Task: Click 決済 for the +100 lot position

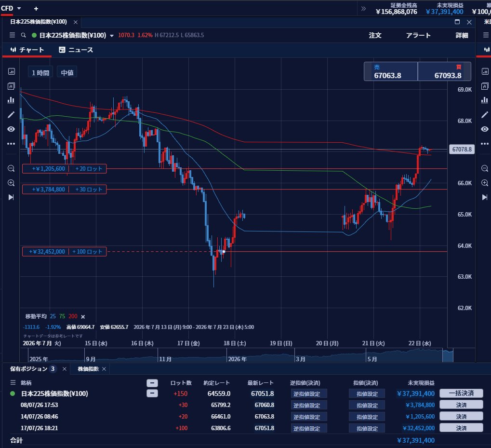Action: point(461,428)
